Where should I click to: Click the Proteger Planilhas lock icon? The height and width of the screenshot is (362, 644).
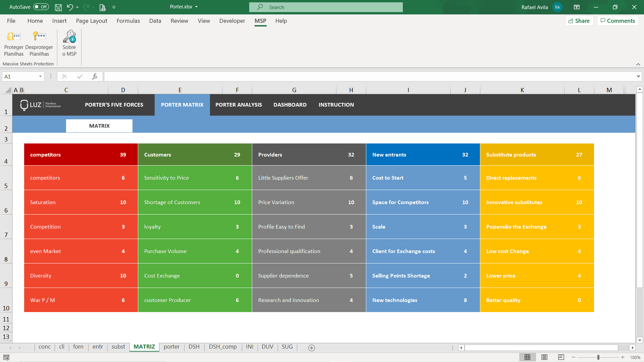click(x=13, y=36)
